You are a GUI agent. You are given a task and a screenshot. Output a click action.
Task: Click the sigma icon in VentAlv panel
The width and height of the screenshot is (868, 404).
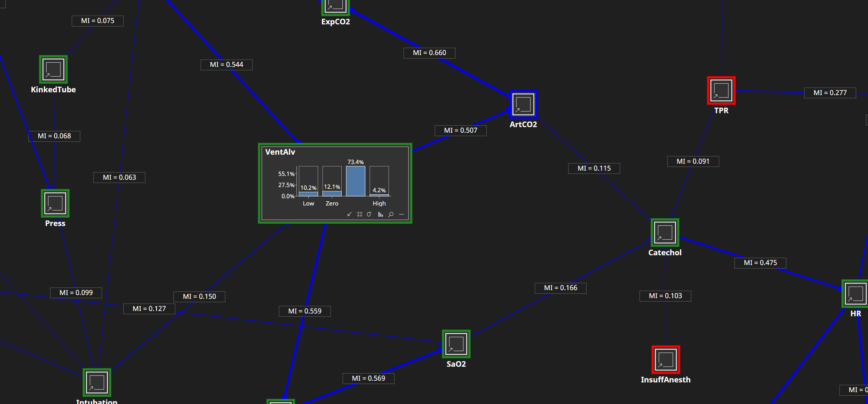coord(369,214)
